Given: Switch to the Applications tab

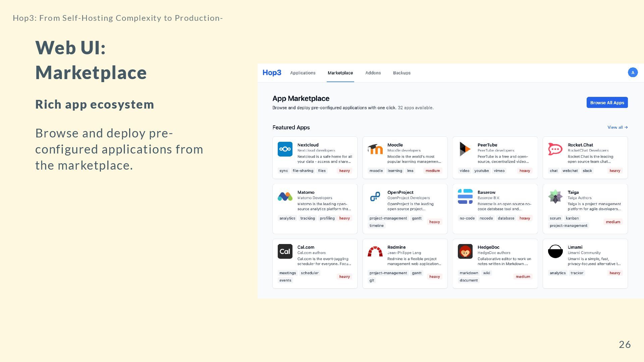Looking at the screenshot, I should click(303, 73).
